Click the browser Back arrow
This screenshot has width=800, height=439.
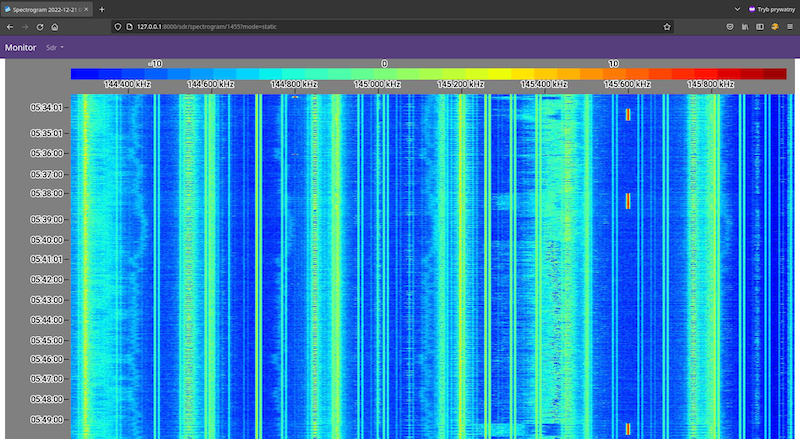pyautogui.click(x=10, y=27)
